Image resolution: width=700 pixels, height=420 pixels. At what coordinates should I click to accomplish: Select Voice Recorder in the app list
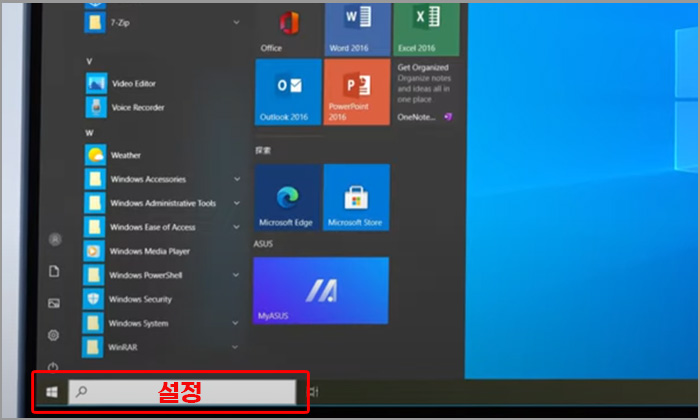coord(137,107)
